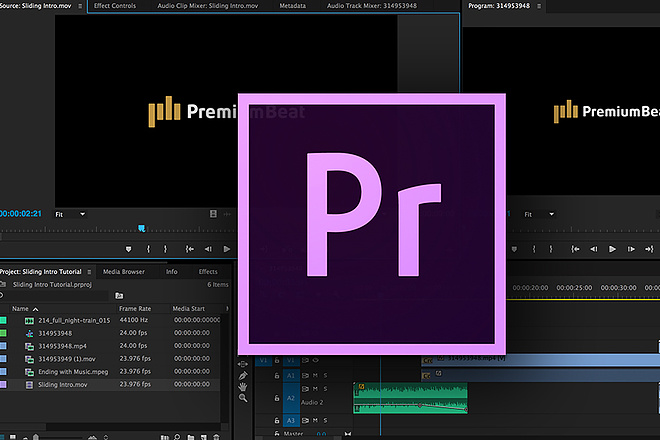Go to Out point in Program monitor
This screenshot has width=660, height=440.
click(649, 249)
